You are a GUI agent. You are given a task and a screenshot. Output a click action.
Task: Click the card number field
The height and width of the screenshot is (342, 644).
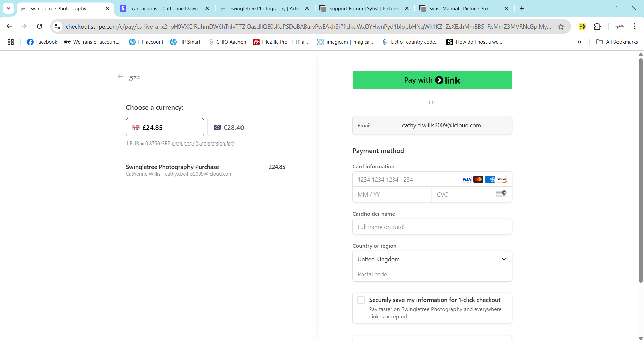(x=432, y=179)
